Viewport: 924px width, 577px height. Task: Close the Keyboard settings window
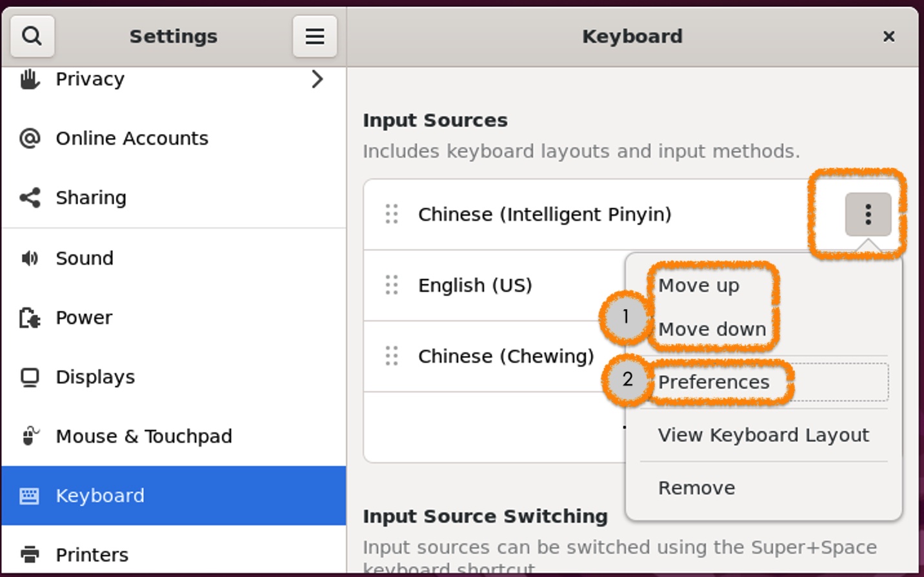[889, 36]
